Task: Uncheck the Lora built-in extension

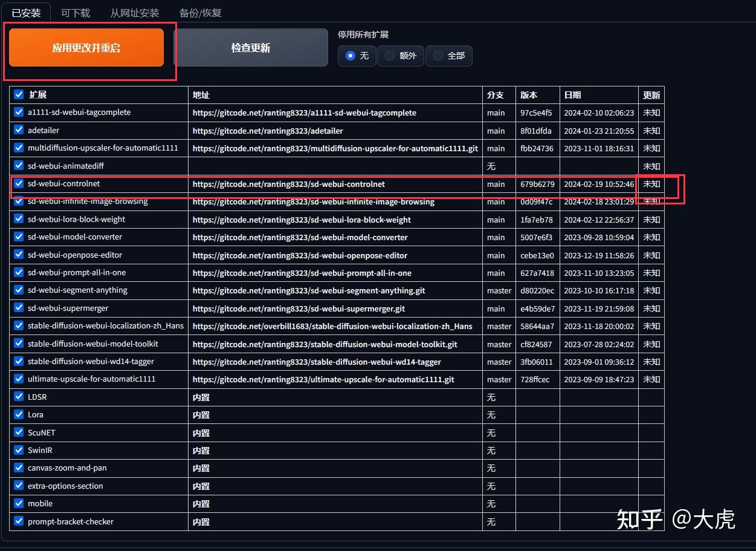Action: coord(18,415)
